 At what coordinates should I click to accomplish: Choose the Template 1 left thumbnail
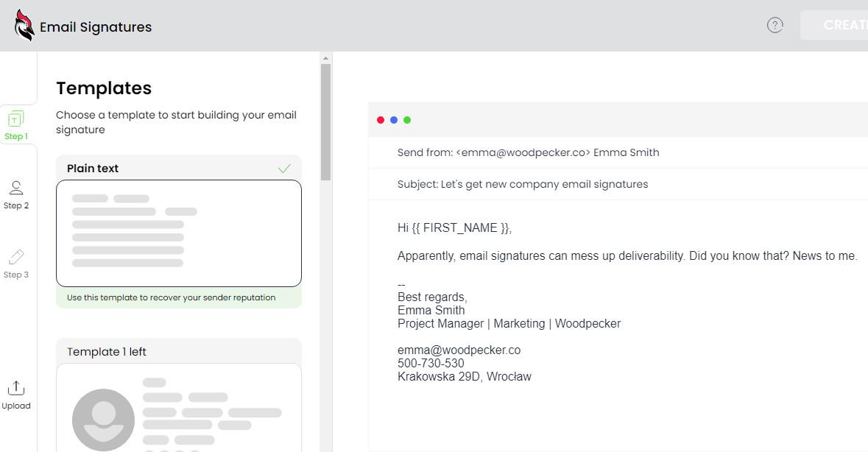[x=179, y=408]
